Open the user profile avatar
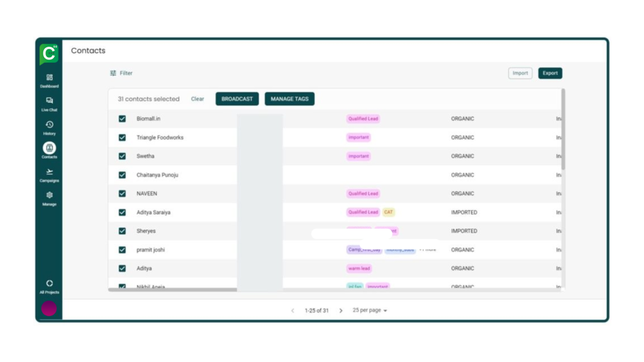644x362 pixels. 49,309
